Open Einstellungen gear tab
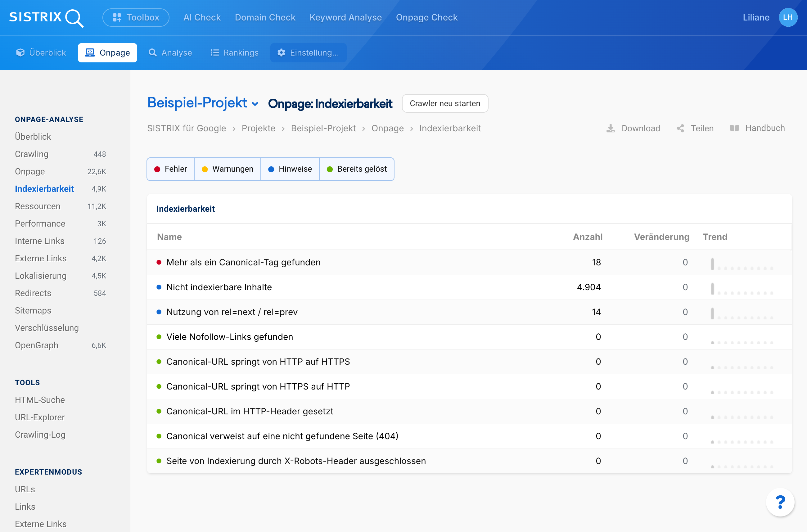This screenshot has width=807, height=532. (308, 52)
